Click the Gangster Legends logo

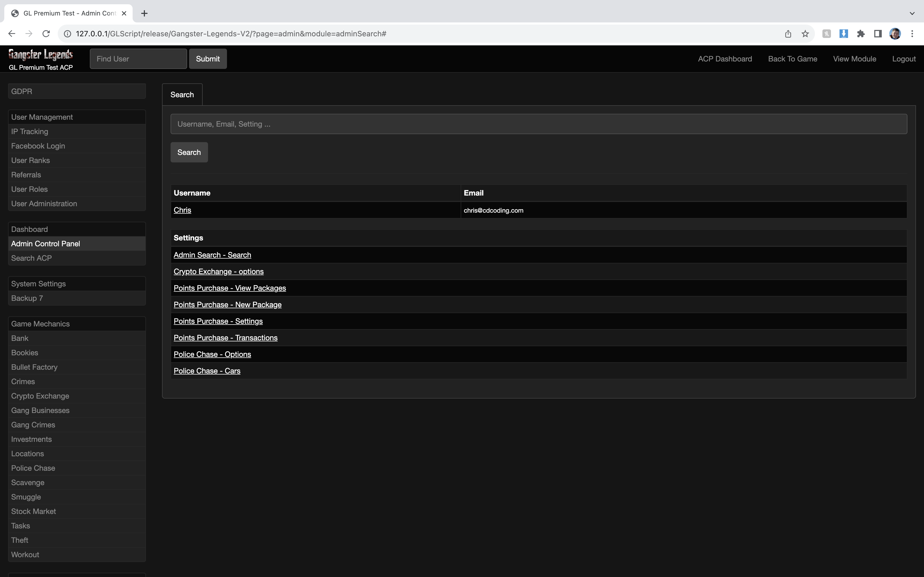point(40,55)
